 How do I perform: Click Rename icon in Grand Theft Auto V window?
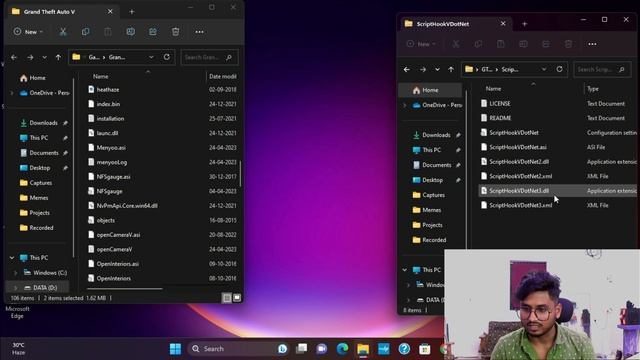click(x=130, y=32)
